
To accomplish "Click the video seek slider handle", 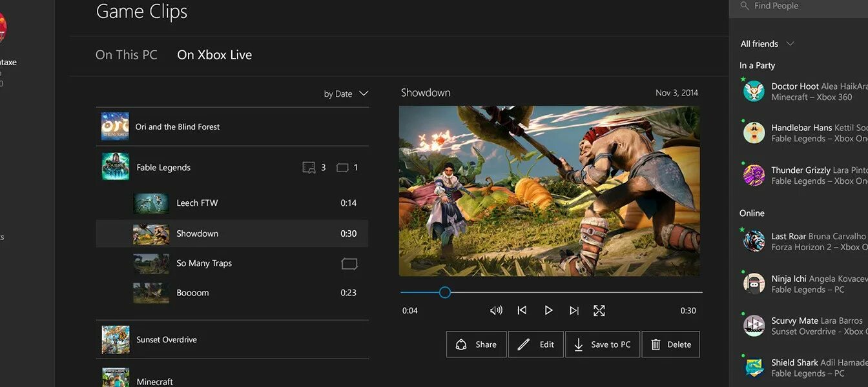I will (444, 292).
